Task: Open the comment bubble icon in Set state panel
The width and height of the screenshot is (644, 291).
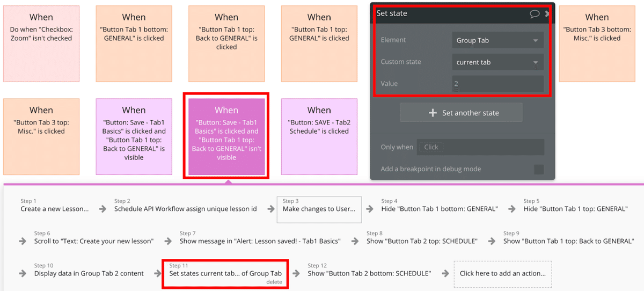Action: [x=535, y=14]
